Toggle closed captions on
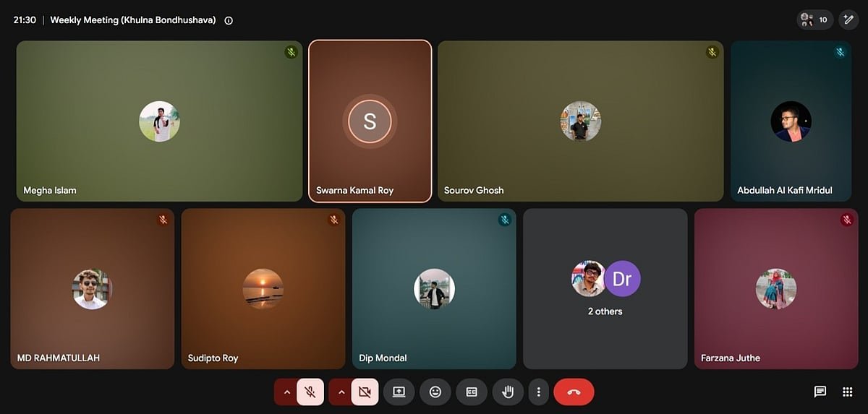The height and width of the screenshot is (414, 868). coord(472,392)
